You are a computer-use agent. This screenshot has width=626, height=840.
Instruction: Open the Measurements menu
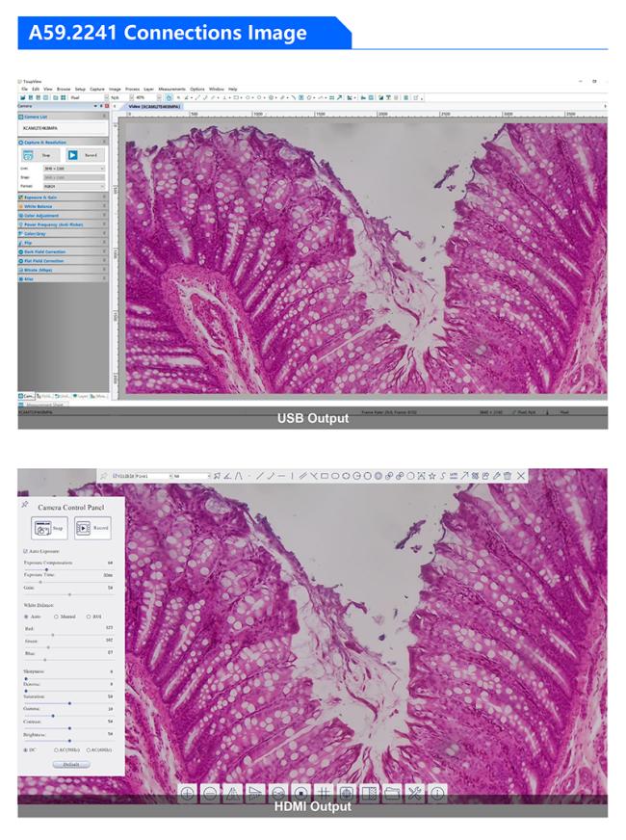172,89
